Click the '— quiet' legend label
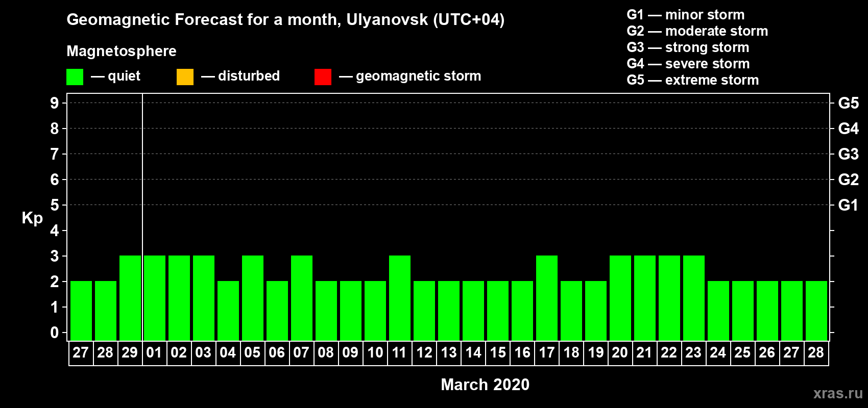 (115, 76)
